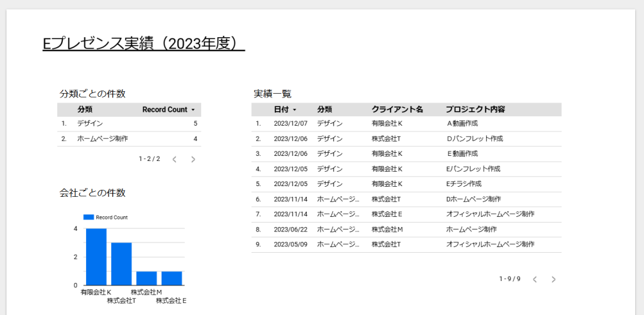
Task: Click the 分類 header in 分類ごとの件数 table
Action: (85, 109)
